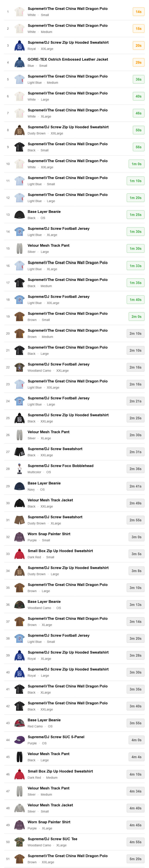This screenshot has width=149, height=868.
Task: Click the Black Sweatshort XXLarge thumbnail
Action: [20, 452]
